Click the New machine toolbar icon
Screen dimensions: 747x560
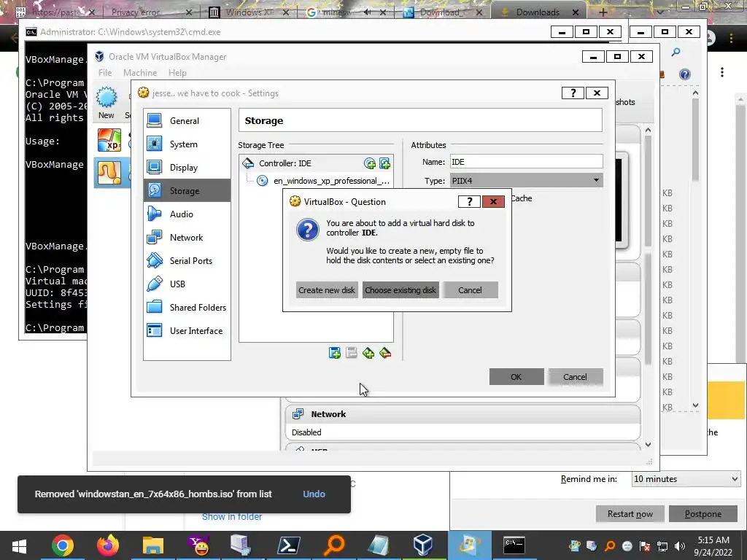tap(107, 102)
